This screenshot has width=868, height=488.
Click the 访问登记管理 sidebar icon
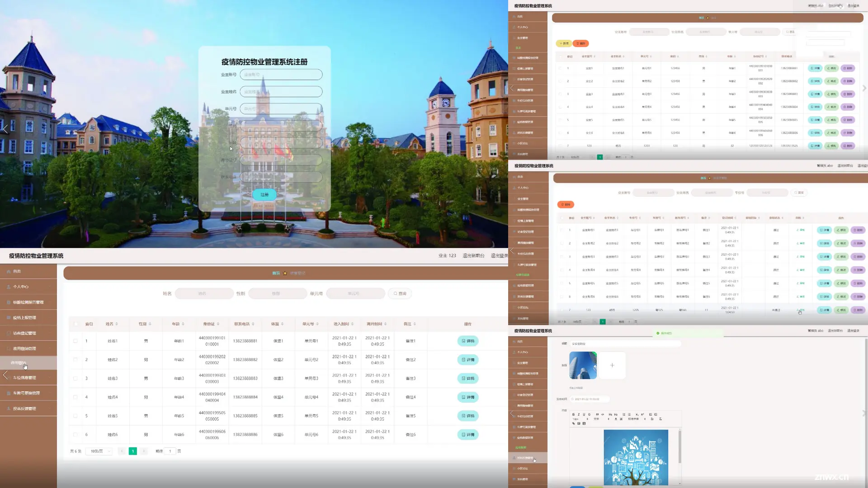coord(24,333)
